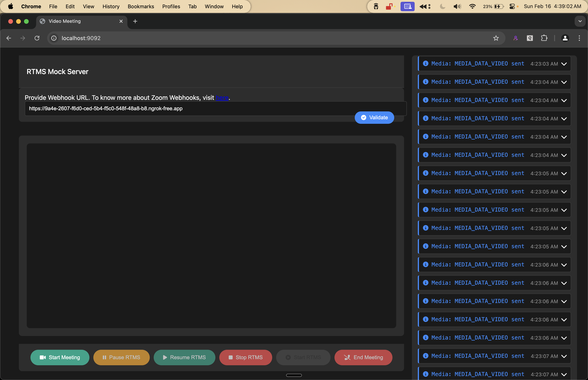Image resolution: width=588 pixels, height=380 pixels.
Task: Open the 'here' Zoom Webhooks link
Action: 222,98
